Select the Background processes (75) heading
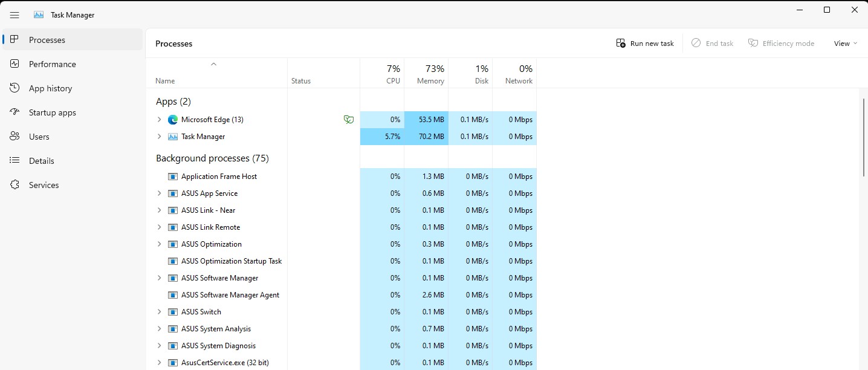Screen dimensions: 868x370 tap(212, 158)
